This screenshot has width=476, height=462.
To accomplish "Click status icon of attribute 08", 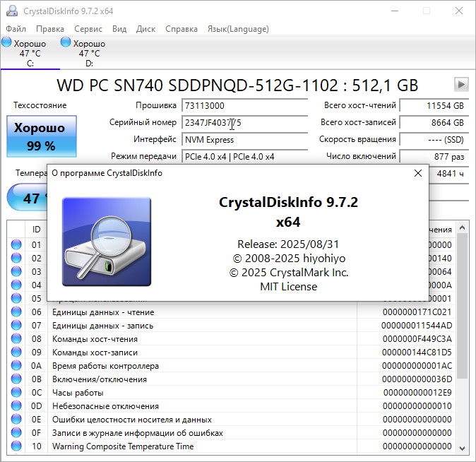I will tap(16, 338).
